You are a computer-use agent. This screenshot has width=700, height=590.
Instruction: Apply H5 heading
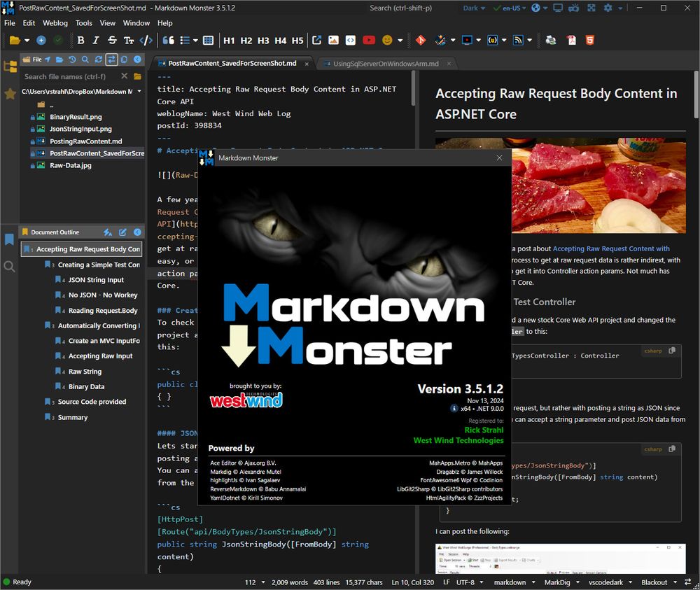point(297,41)
